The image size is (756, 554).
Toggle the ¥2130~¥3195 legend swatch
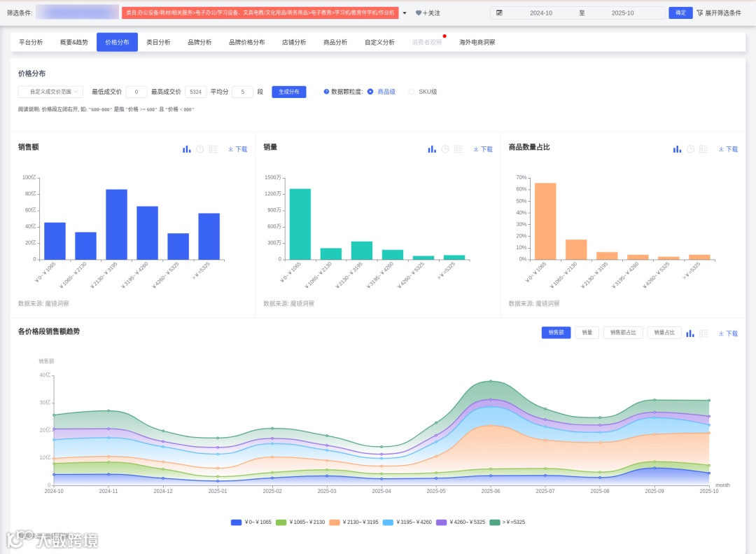pos(335,522)
